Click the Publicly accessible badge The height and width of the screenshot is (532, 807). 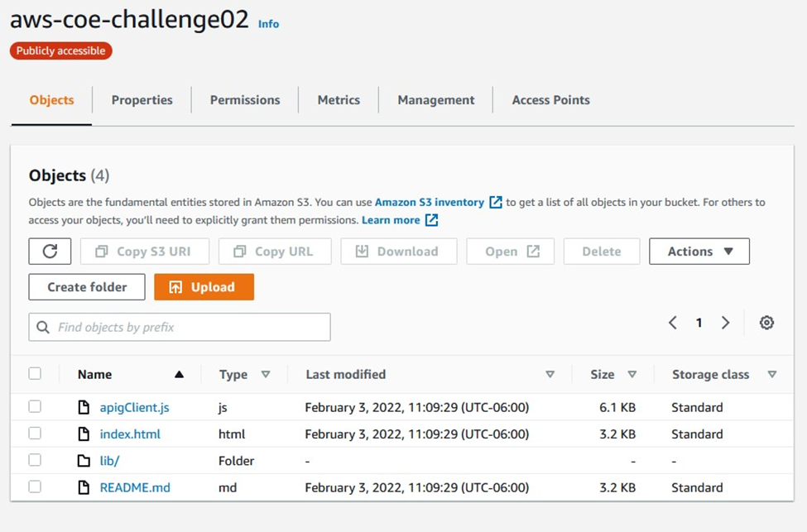coord(60,51)
